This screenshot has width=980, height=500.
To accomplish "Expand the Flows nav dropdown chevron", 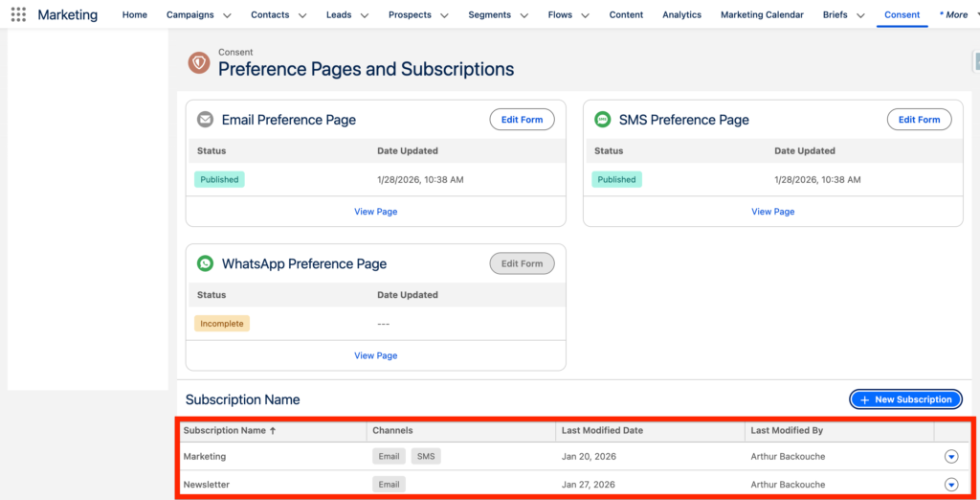I will [x=585, y=15].
